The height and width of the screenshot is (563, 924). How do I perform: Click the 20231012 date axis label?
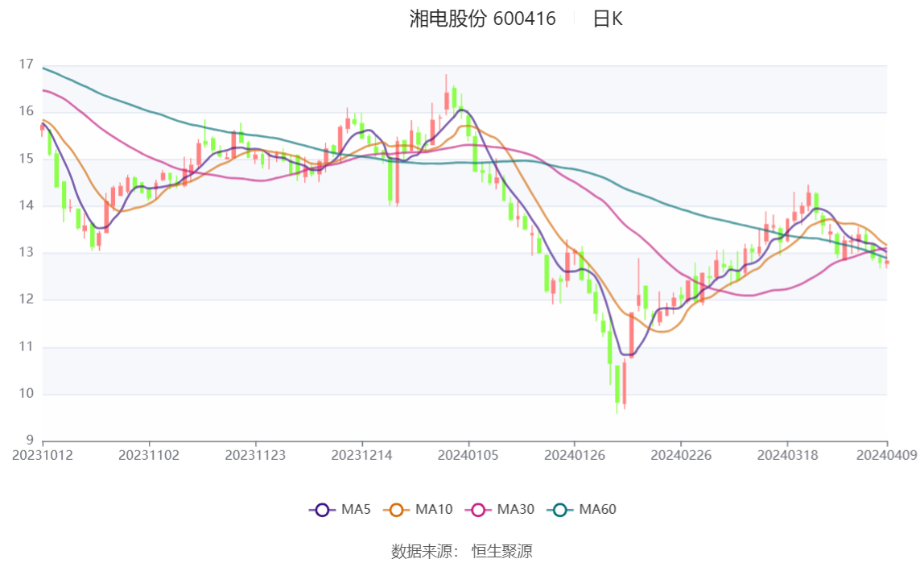pos(43,456)
